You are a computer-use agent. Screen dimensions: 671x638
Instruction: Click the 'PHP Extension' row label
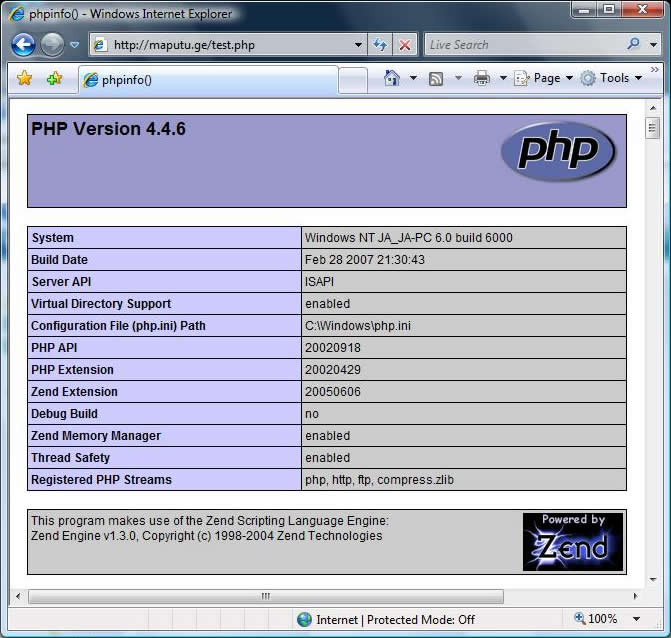tap(72, 370)
